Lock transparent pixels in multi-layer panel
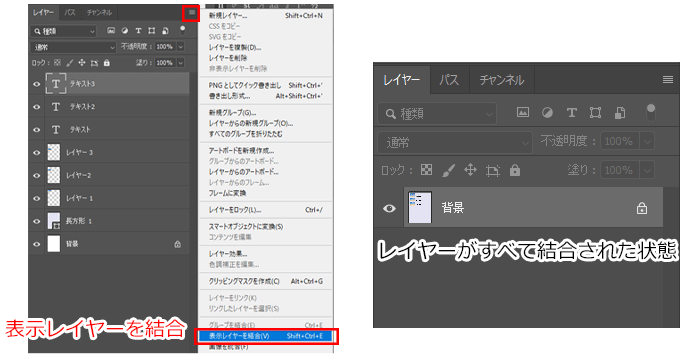This screenshot has width=700, height=360. (57, 63)
